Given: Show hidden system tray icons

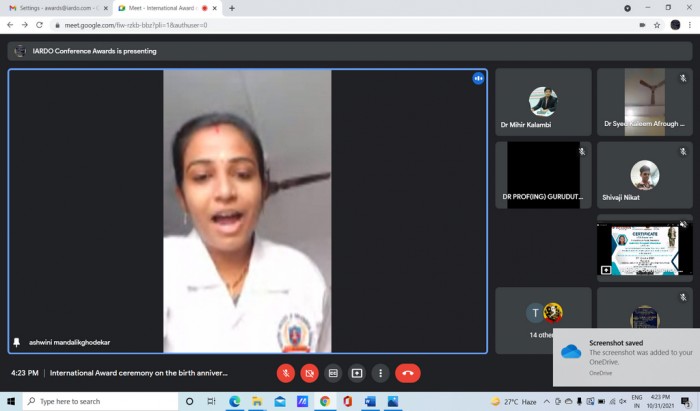Looking at the screenshot, I should tap(546, 401).
